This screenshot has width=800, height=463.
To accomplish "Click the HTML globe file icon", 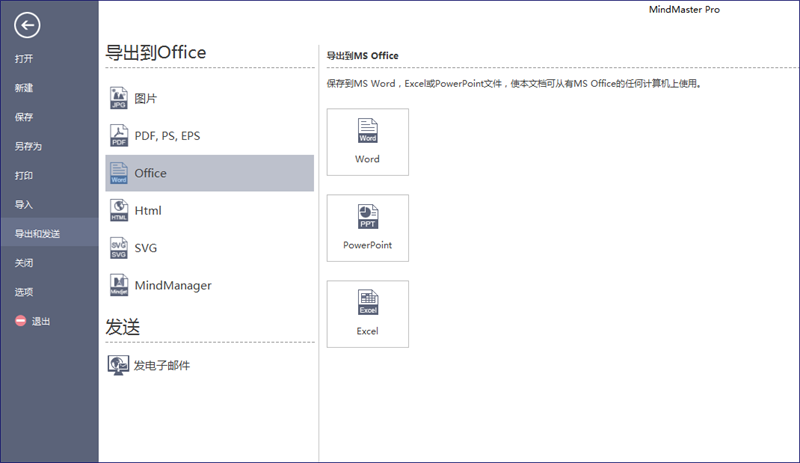I will pos(119,210).
